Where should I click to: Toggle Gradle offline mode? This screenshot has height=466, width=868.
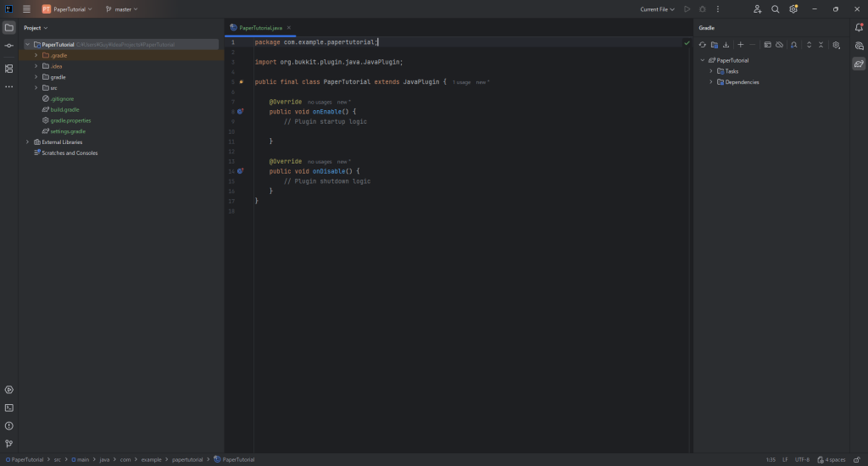click(779, 44)
